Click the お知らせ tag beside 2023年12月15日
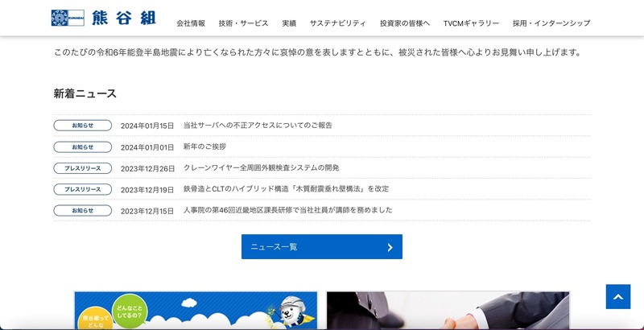Screen dimensions: 644x330 click(x=82, y=211)
